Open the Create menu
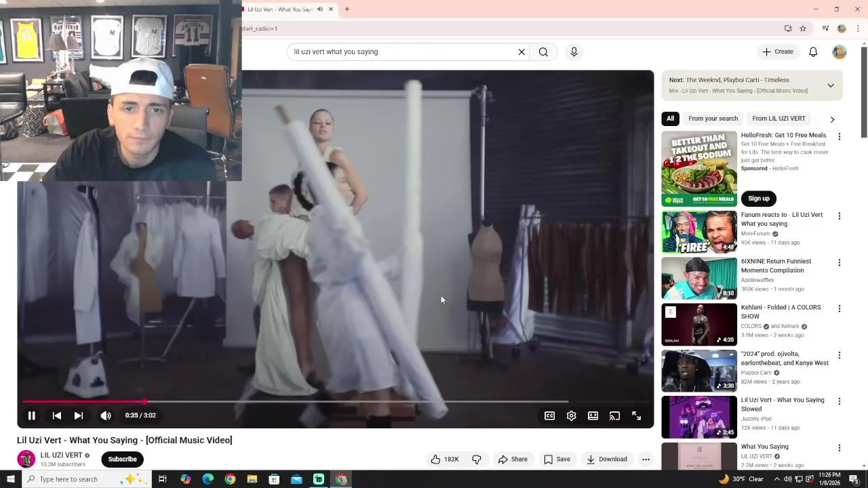This screenshot has width=868, height=488. (777, 52)
